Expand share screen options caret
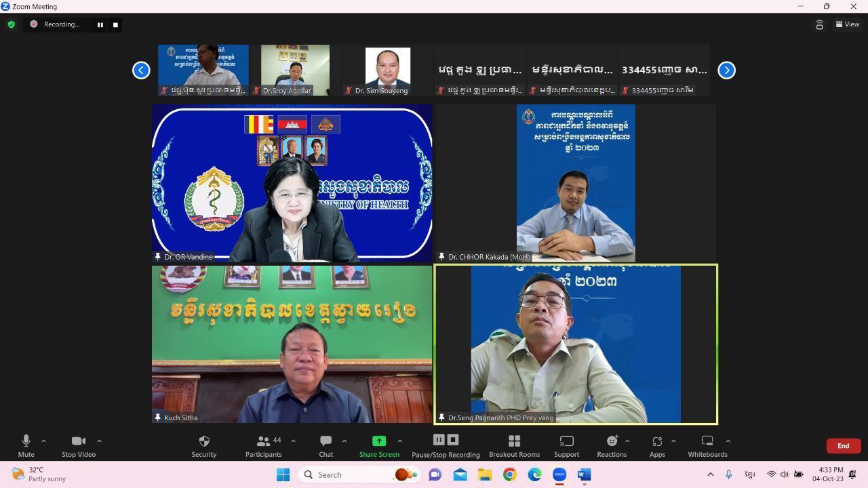Image resolution: width=868 pixels, height=488 pixels. point(399,441)
